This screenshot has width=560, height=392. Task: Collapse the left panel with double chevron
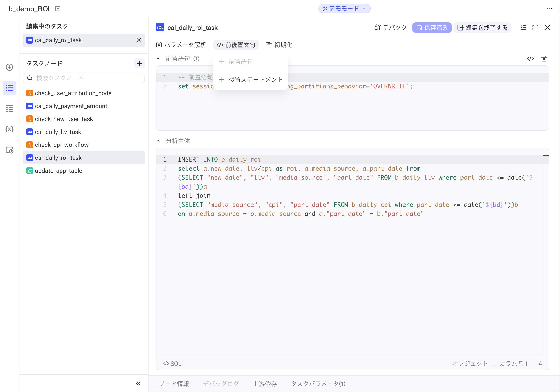pos(138,383)
